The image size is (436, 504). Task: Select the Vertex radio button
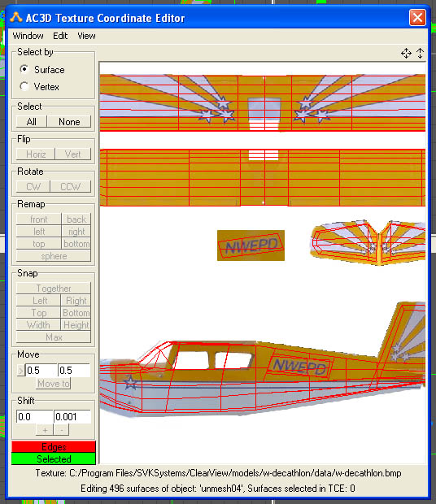click(x=24, y=86)
